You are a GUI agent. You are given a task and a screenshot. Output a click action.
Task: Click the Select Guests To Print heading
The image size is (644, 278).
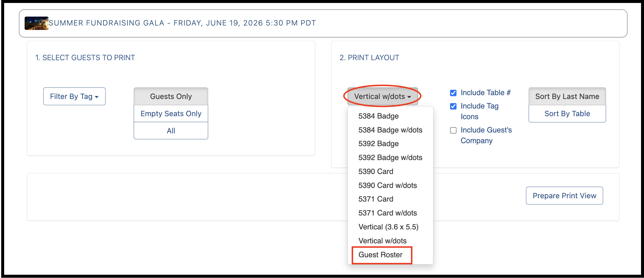pos(85,57)
